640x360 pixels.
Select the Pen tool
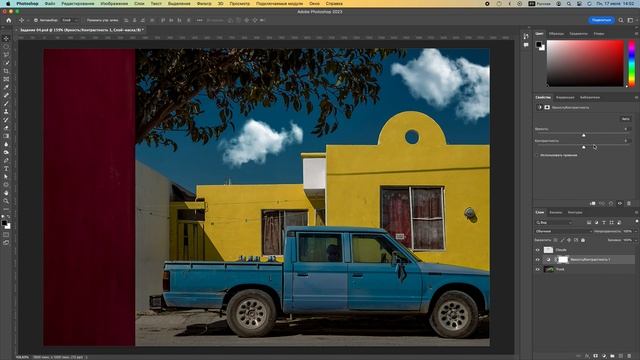(6, 161)
